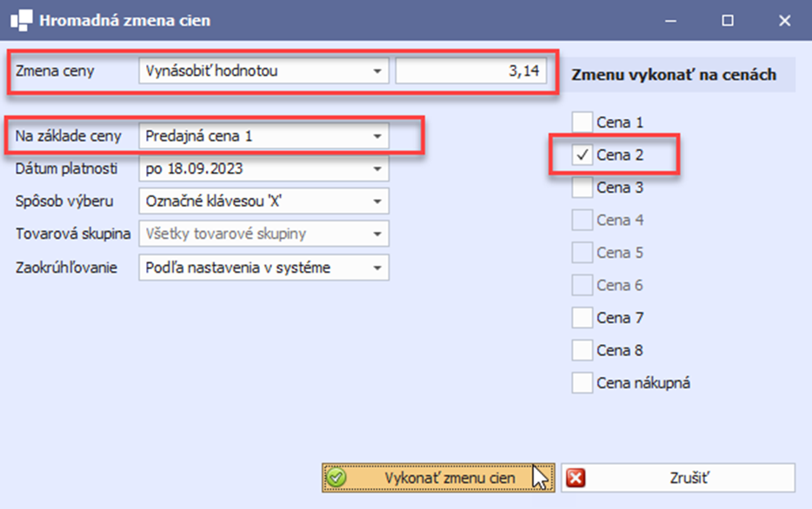This screenshot has height=509, width=812.
Task: Open the Zaokrúhľovanie dropdown
Action: click(377, 268)
